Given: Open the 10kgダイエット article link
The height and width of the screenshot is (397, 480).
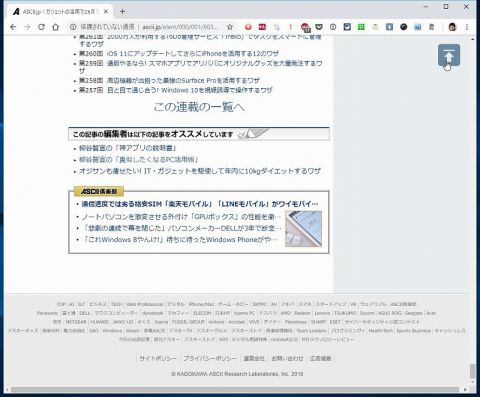Looking at the screenshot, I should (x=200, y=171).
